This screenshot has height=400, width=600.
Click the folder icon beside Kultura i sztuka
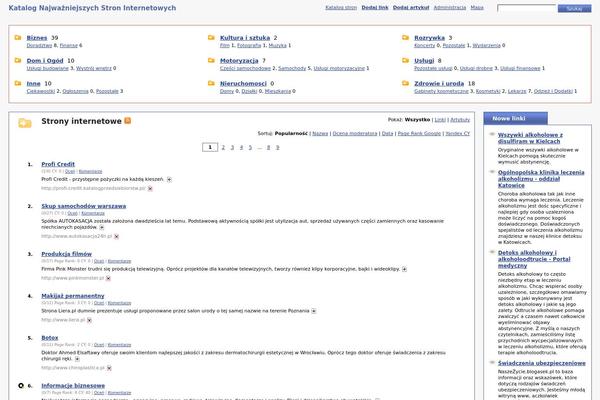[x=211, y=38]
